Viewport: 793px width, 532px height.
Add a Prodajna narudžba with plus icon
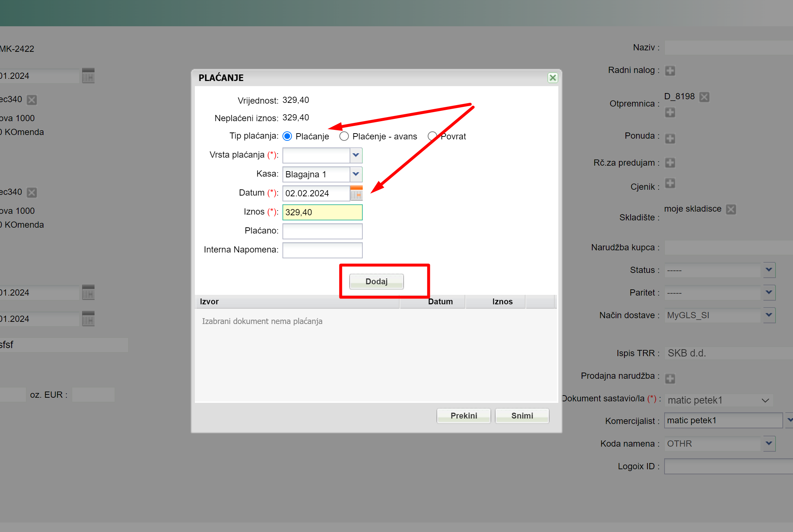pyautogui.click(x=670, y=378)
